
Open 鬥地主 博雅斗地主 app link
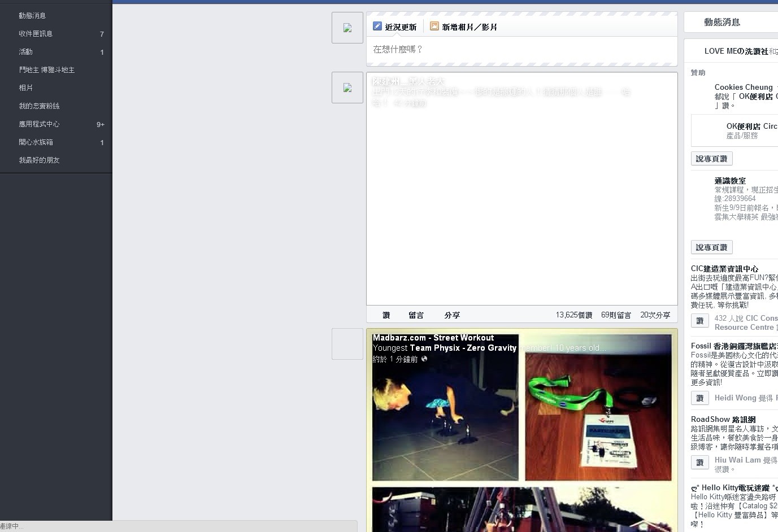click(47, 70)
